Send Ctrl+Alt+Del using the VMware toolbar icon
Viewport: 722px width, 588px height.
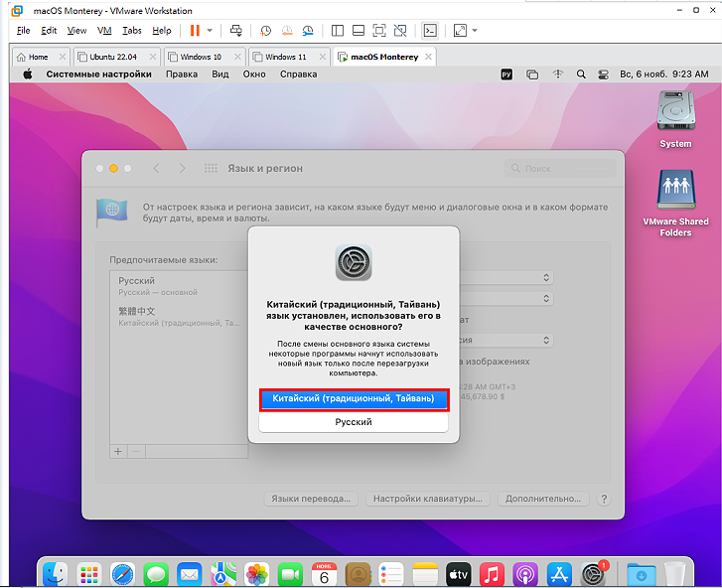(x=236, y=31)
